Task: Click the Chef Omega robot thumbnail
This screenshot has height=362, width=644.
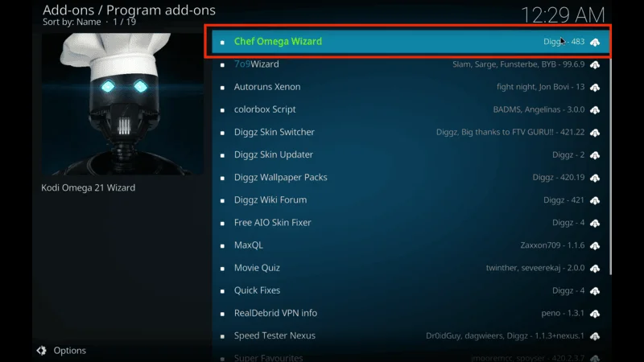Action: tap(122, 104)
